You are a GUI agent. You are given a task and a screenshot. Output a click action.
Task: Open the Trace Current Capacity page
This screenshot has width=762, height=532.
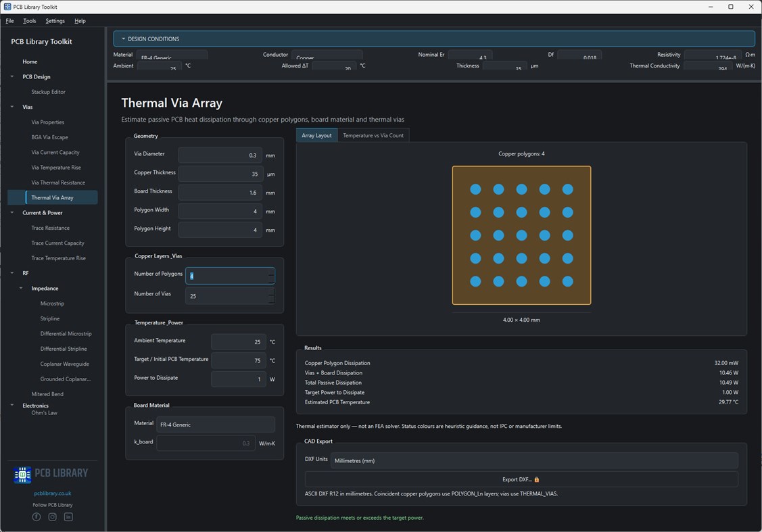58,243
